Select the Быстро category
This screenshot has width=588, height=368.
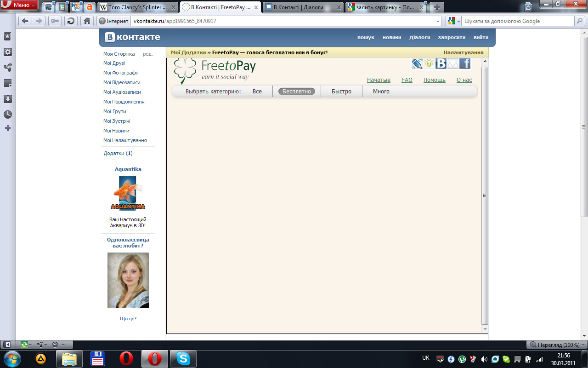[x=341, y=92]
